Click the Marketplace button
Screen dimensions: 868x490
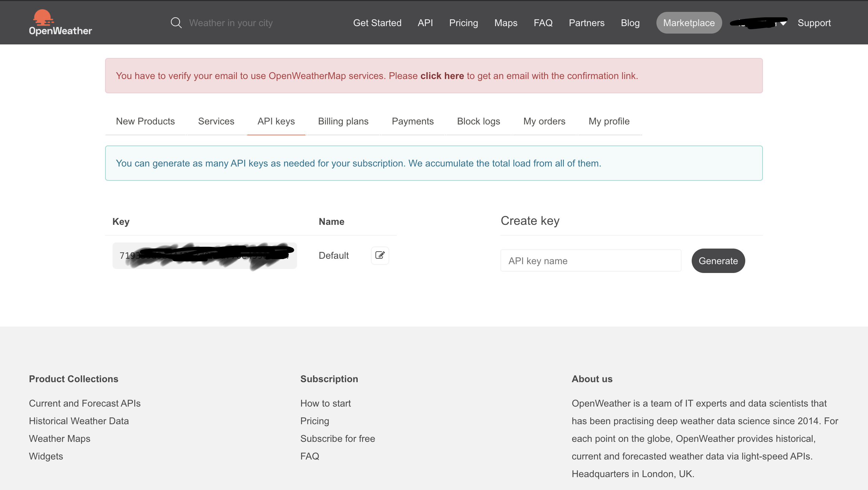[x=689, y=23]
